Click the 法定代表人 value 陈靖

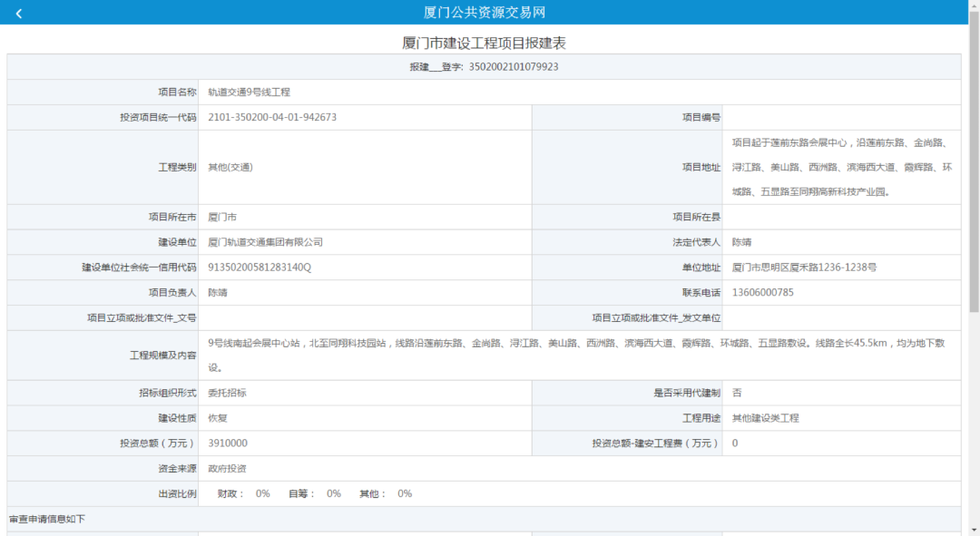click(x=741, y=242)
